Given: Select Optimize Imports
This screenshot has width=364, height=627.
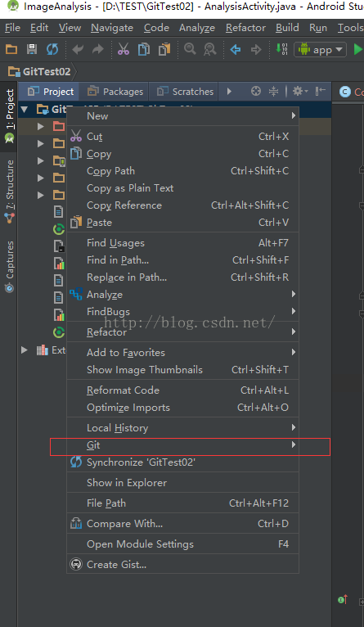Looking at the screenshot, I should click(x=182, y=407).
